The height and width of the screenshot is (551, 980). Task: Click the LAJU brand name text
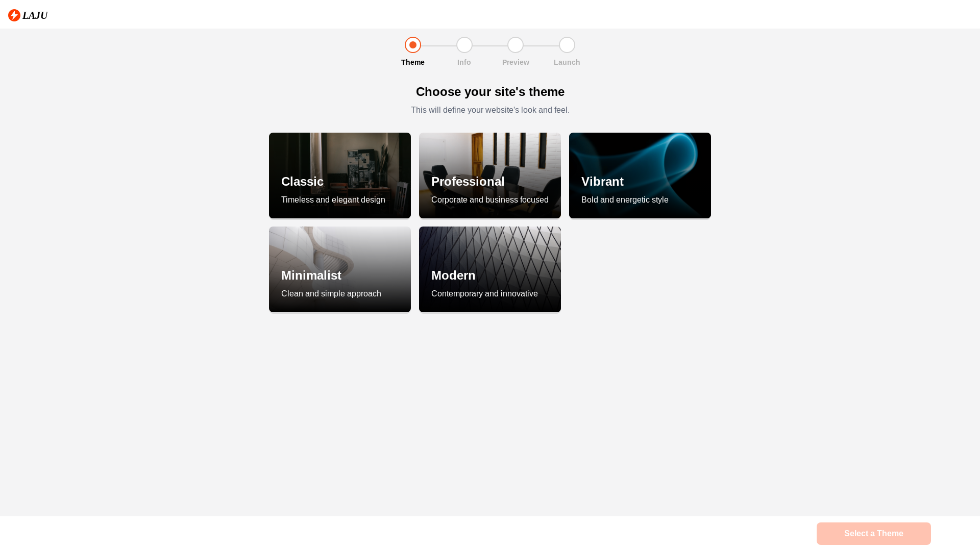(x=35, y=15)
